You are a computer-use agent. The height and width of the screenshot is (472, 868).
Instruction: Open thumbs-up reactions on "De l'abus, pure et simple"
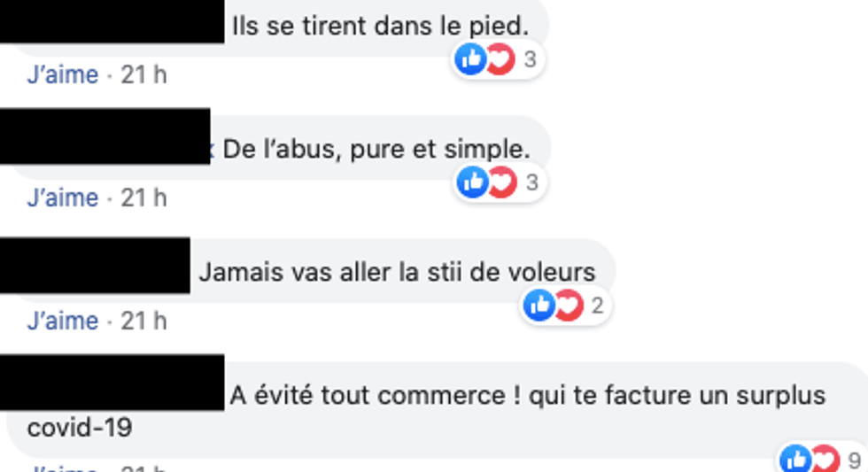pos(472,182)
